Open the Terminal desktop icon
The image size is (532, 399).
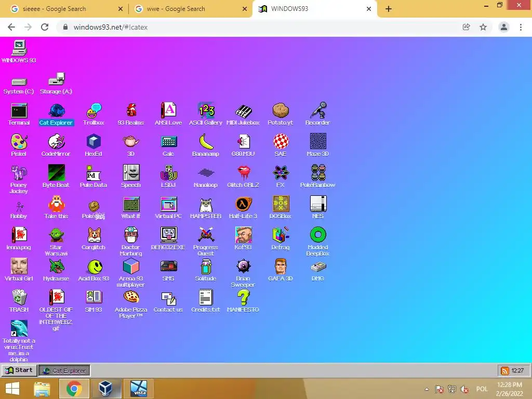point(19,114)
